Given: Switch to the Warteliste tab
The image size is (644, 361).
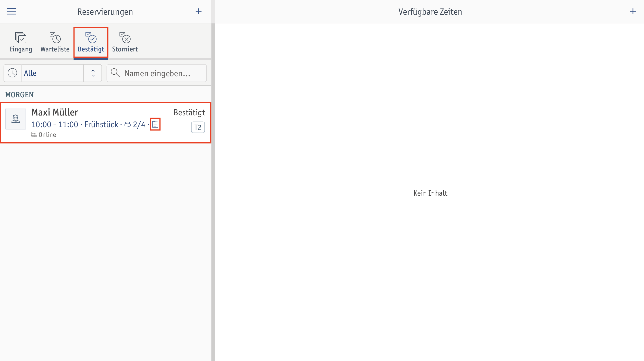Looking at the screenshot, I should (55, 42).
